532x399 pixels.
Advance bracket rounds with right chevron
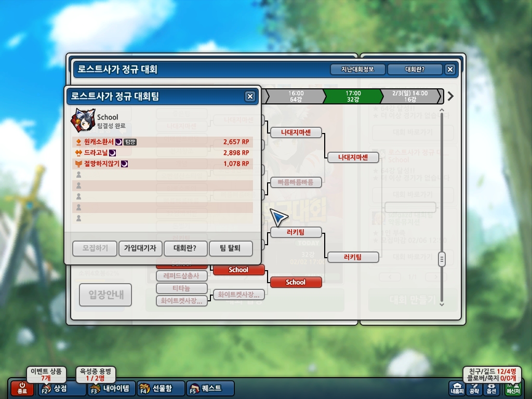[x=450, y=96]
